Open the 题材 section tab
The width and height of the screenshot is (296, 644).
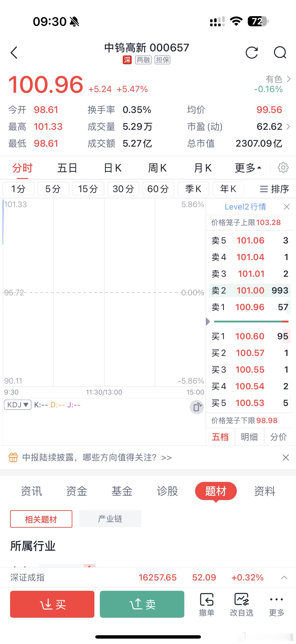(216, 491)
